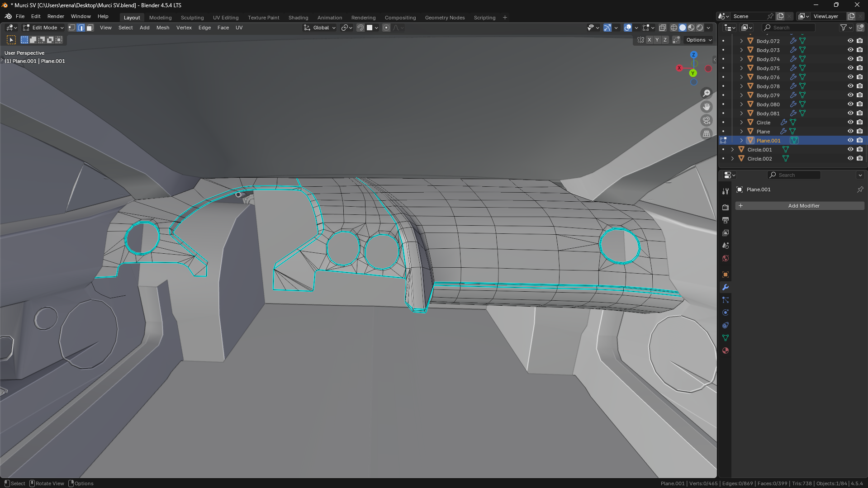Expand the Circle.001 outliner entry
The width and height of the screenshot is (868, 488).
point(732,149)
